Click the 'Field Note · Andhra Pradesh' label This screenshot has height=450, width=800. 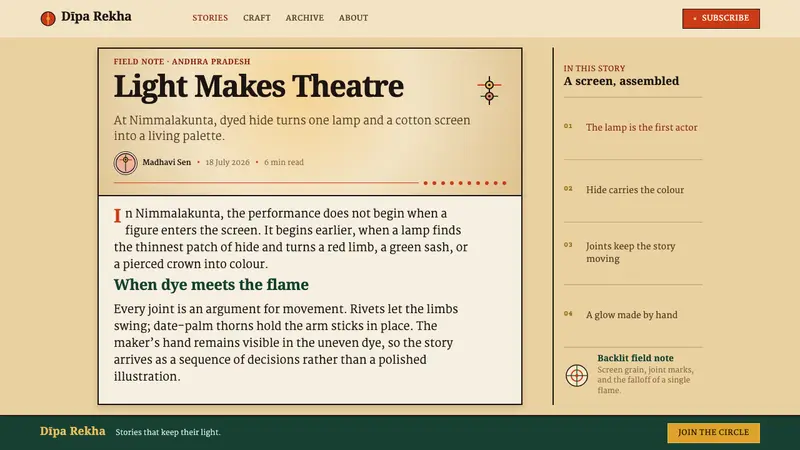pos(182,62)
